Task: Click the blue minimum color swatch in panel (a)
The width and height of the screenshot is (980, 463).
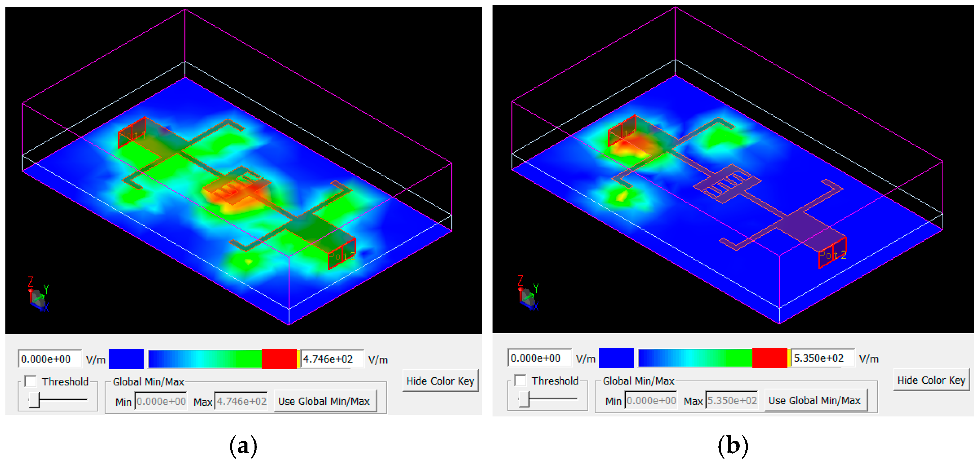Action: pos(126,359)
